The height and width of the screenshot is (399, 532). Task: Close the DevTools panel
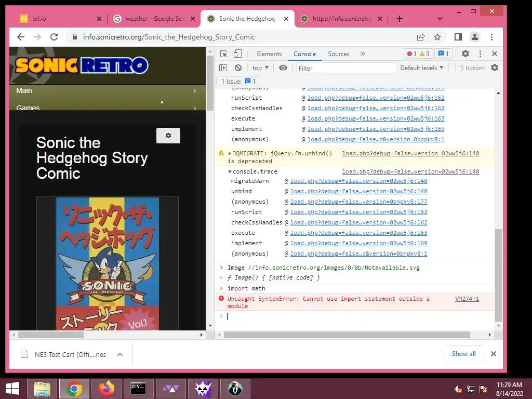click(x=495, y=54)
